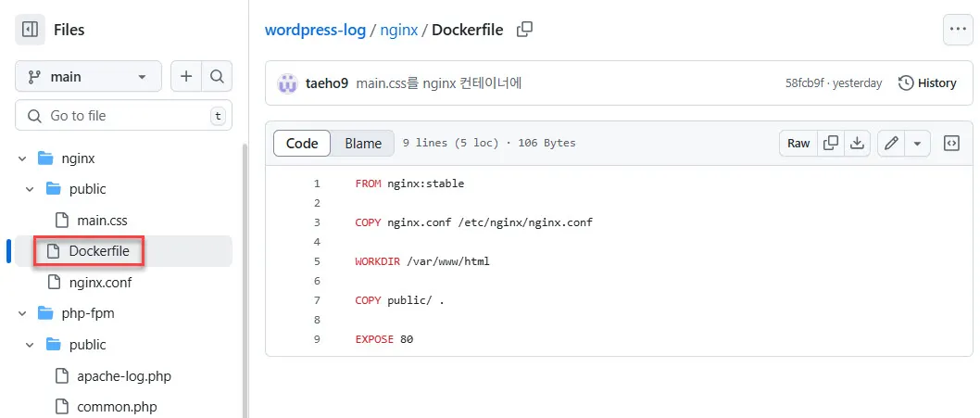Open main.css in the file tree

click(x=102, y=221)
